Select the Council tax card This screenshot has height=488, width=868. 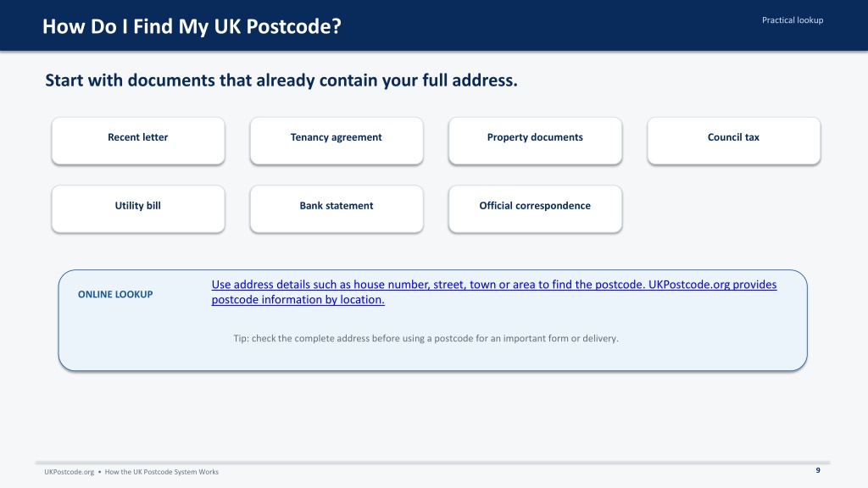pyautogui.click(x=733, y=141)
